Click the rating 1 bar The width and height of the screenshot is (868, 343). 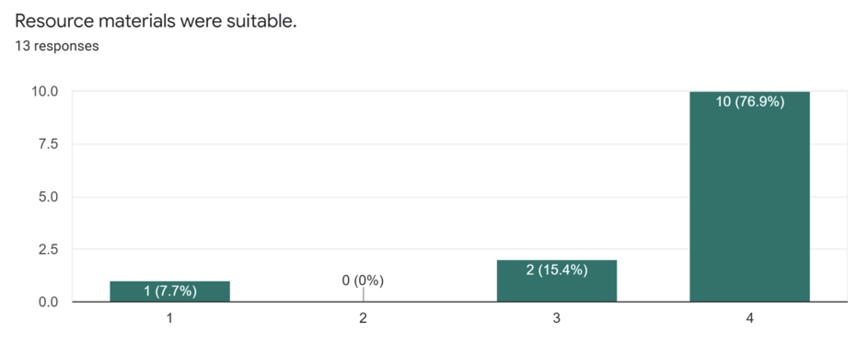coord(170,292)
